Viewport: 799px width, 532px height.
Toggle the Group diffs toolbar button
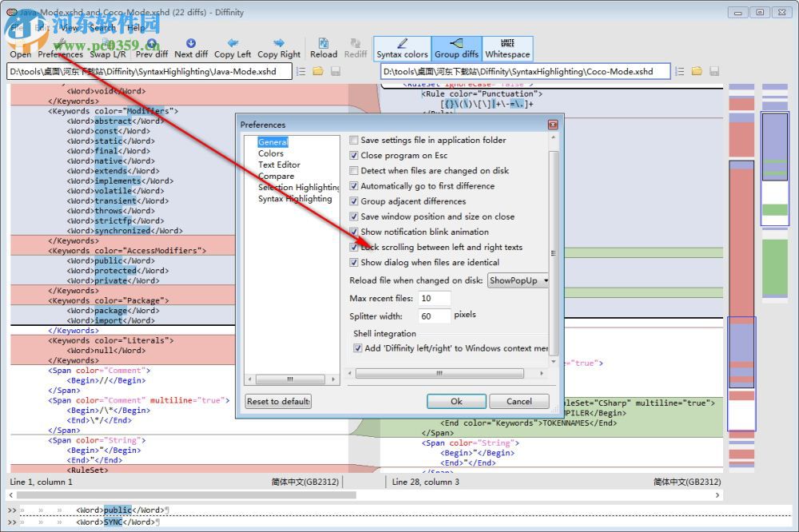pos(456,49)
